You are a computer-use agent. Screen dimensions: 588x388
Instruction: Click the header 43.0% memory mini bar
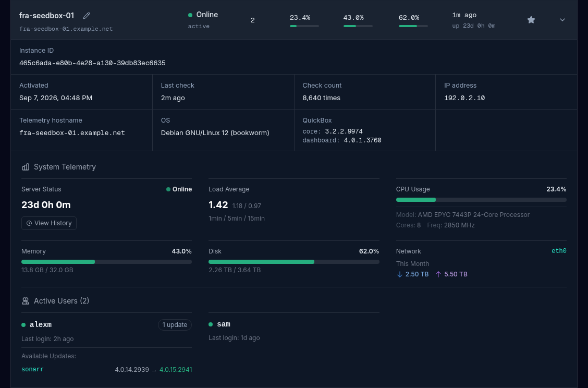point(358,26)
